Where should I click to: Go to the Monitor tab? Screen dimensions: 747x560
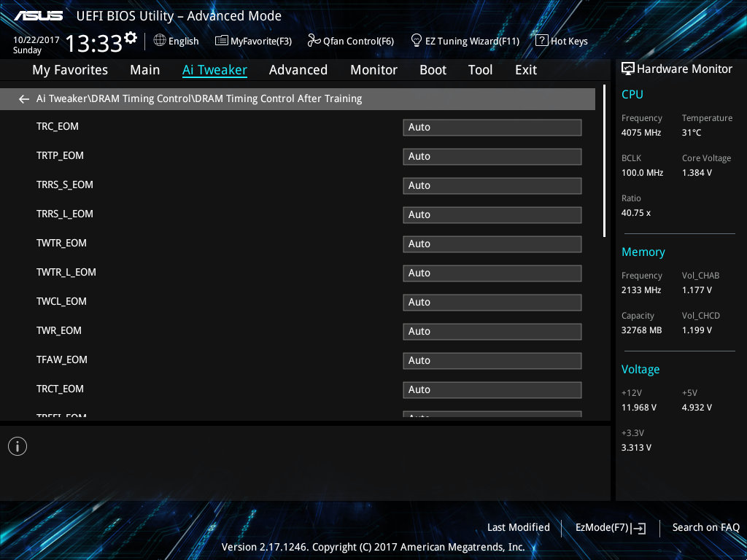coord(373,70)
